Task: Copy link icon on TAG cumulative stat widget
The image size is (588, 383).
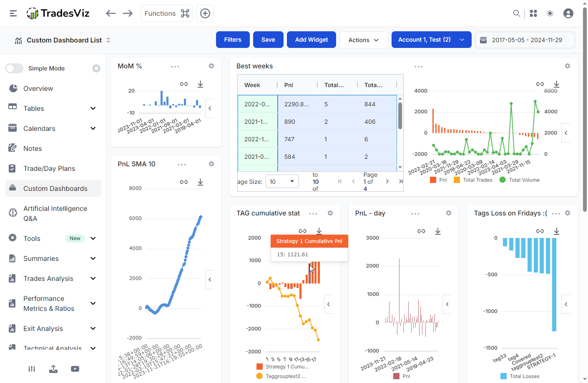Action: pyautogui.click(x=302, y=231)
